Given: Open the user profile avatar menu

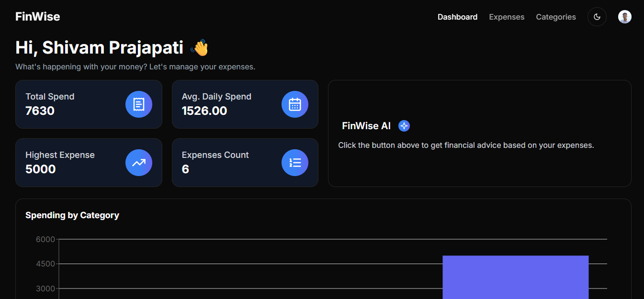Looking at the screenshot, I should [624, 17].
